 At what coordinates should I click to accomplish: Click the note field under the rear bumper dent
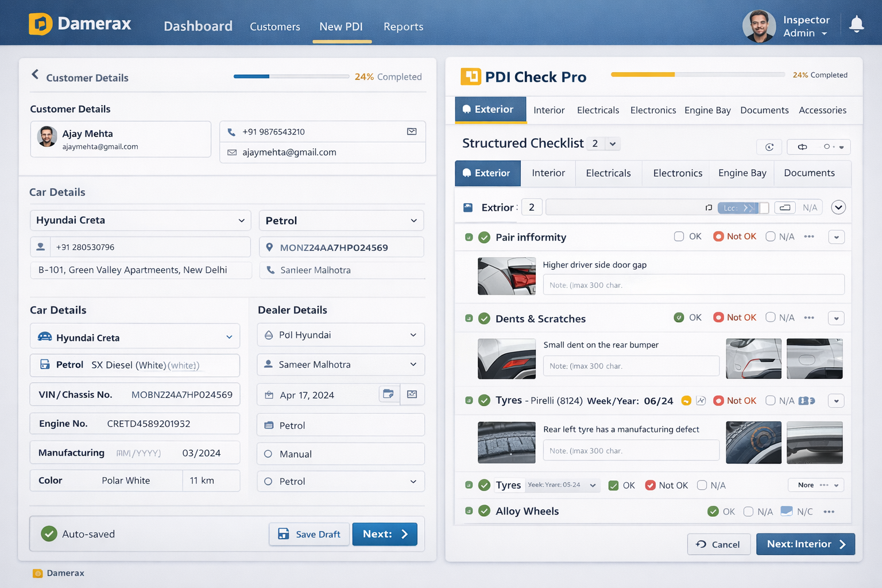coord(630,366)
